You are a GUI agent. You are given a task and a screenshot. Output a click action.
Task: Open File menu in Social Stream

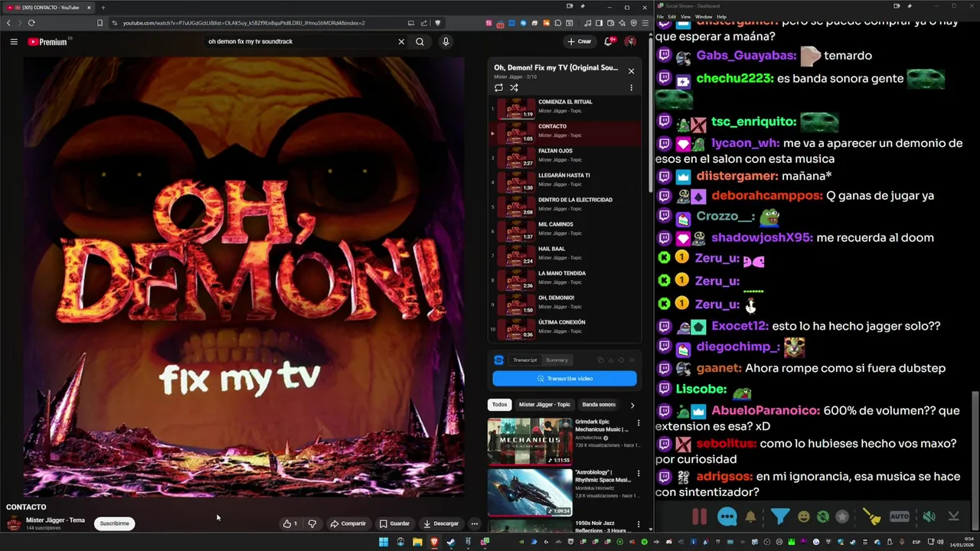click(660, 16)
